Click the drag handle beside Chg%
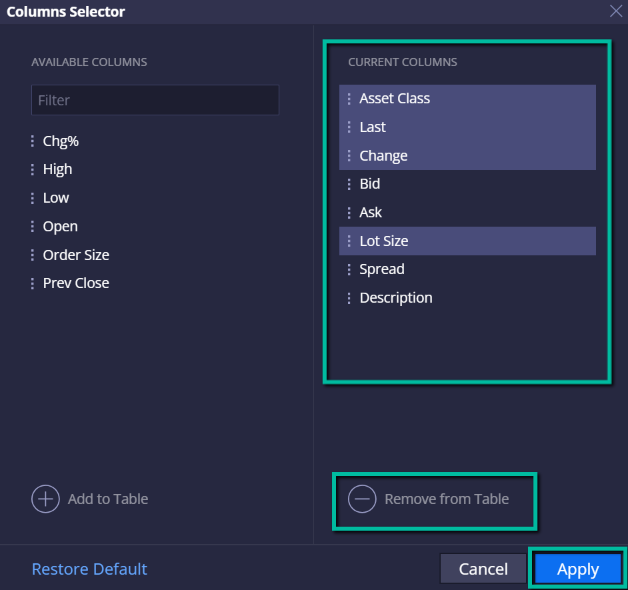This screenshot has height=590, width=628. pos(32,141)
